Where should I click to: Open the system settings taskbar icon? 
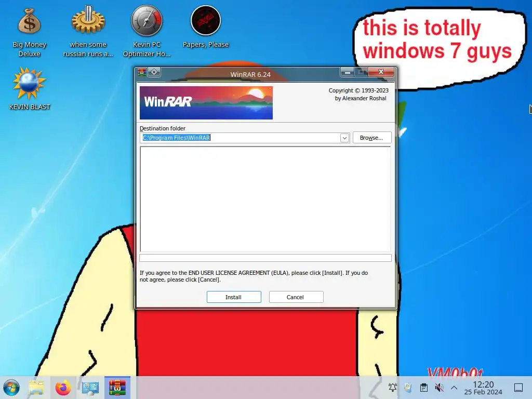[90, 388]
